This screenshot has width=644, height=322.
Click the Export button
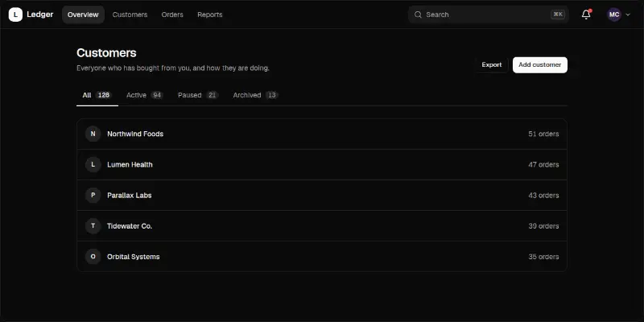(492, 65)
